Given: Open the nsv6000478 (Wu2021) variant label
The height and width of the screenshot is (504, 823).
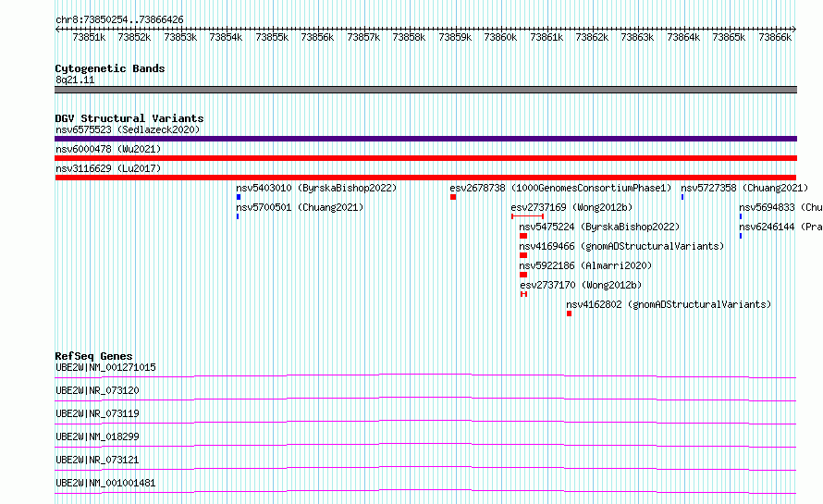Looking at the screenshot, I should click(108, 149).
